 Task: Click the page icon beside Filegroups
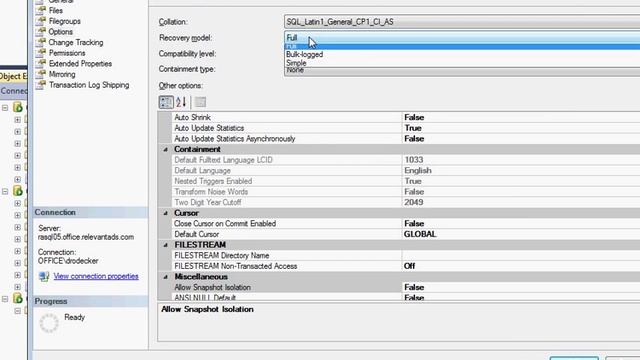pyautogui.click(x=40, y=21)
